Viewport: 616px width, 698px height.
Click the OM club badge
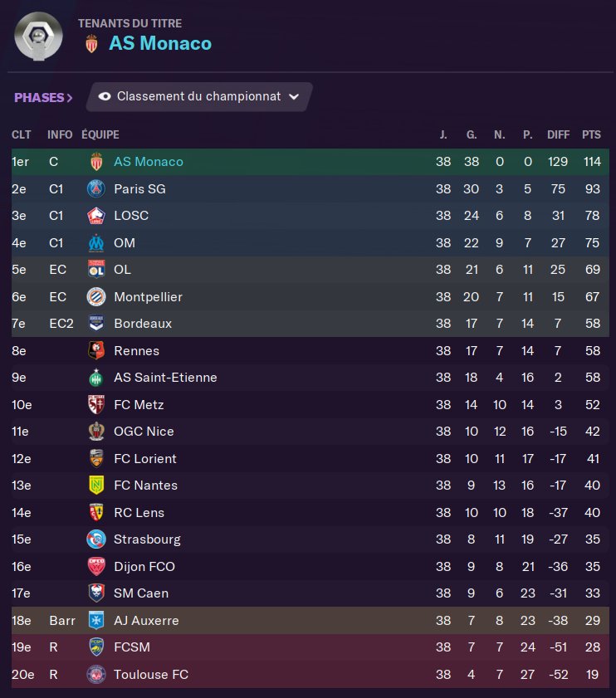pyautogui.click(x=96, y=243)
